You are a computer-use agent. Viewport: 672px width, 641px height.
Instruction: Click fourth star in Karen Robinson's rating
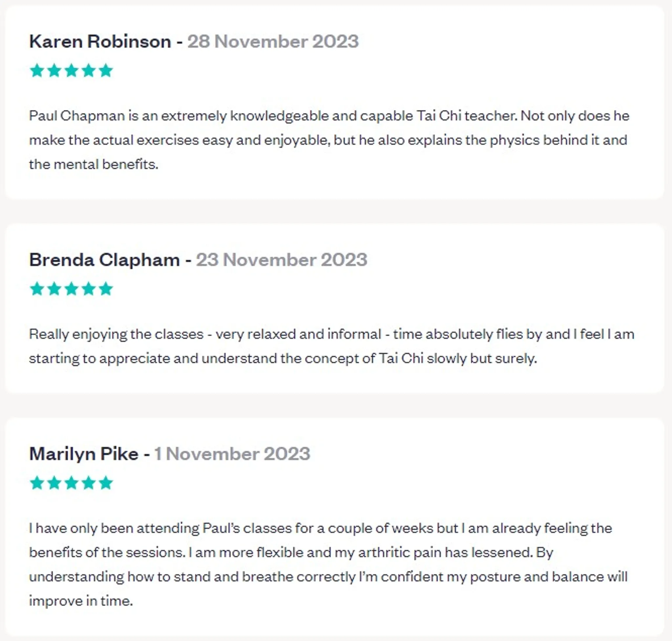click(x=89, y=71)
